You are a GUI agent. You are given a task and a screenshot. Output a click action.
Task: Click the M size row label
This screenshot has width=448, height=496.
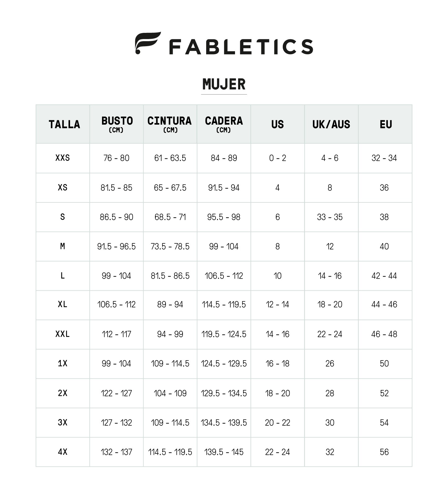coord(63,246)
